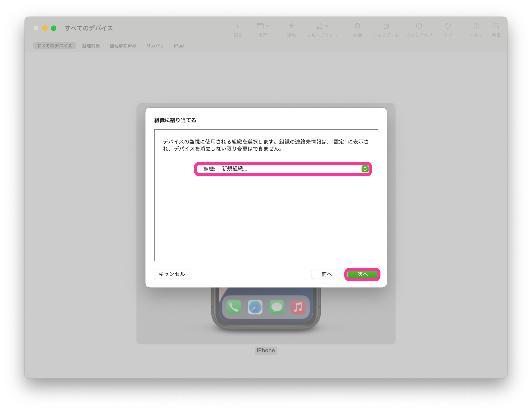Select the iPad filter tab

[179, 46]
